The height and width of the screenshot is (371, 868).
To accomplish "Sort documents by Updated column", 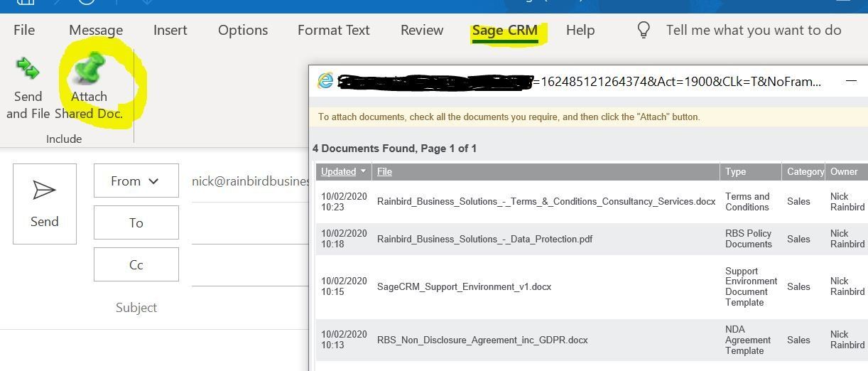I will pos(339,171).
